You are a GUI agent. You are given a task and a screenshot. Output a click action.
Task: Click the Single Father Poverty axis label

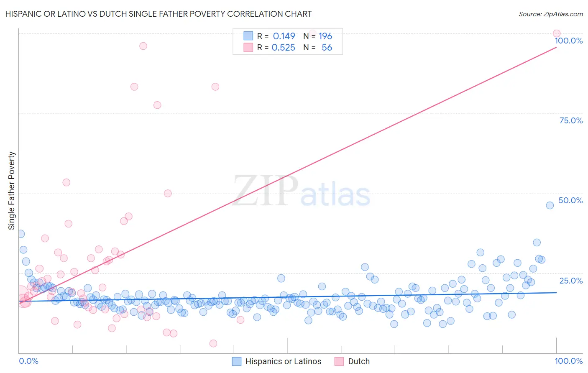(12, 191)
